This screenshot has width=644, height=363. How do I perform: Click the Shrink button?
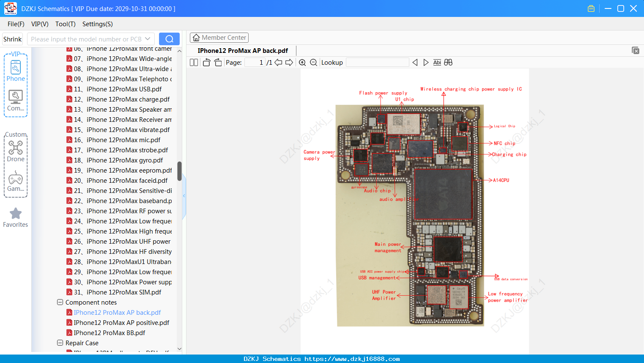pyautogui.click(x=13, y=39)
